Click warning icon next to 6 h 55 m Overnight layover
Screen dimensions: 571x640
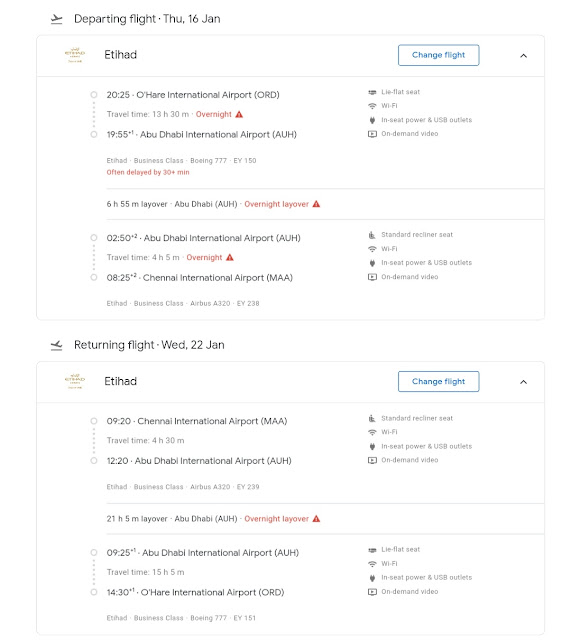316,204
